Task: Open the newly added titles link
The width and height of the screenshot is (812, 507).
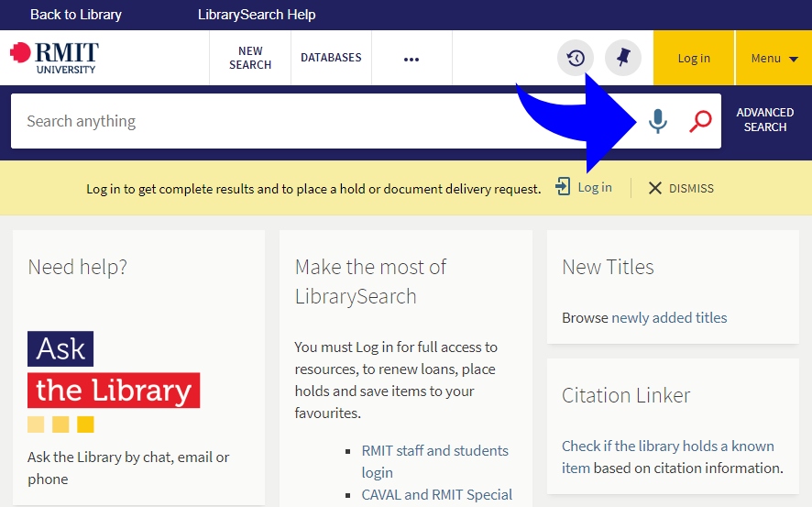Action: pyautogui.click(x=669, y=318)
